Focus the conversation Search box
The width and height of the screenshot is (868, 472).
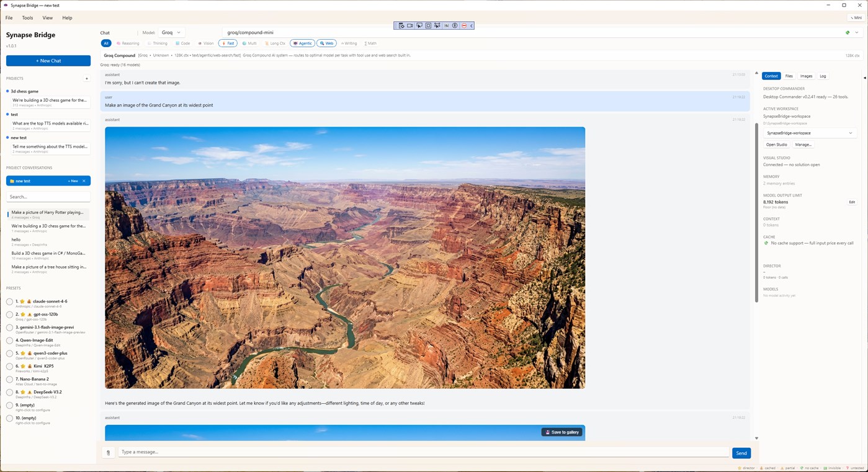48,197
